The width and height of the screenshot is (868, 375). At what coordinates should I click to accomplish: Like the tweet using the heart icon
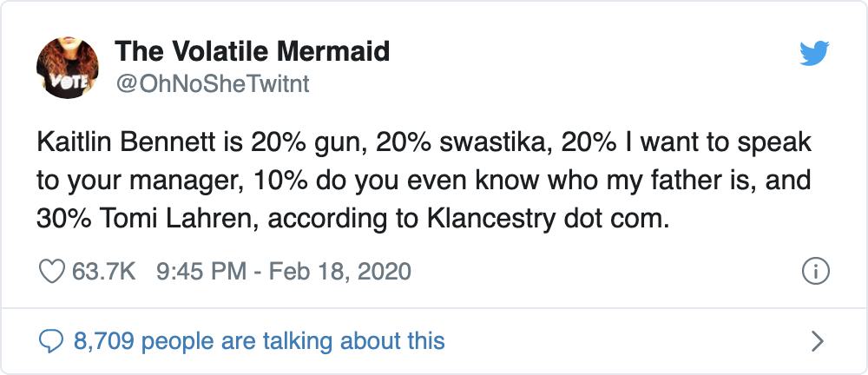(x=51, y=272)
